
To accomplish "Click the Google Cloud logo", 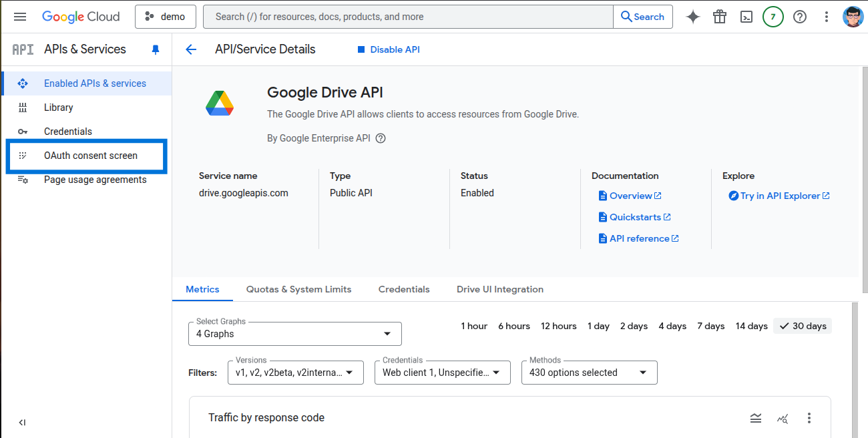I will 81,17.
